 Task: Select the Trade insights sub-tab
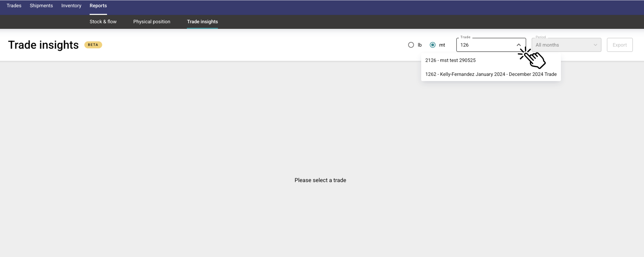tap(202, 22)
